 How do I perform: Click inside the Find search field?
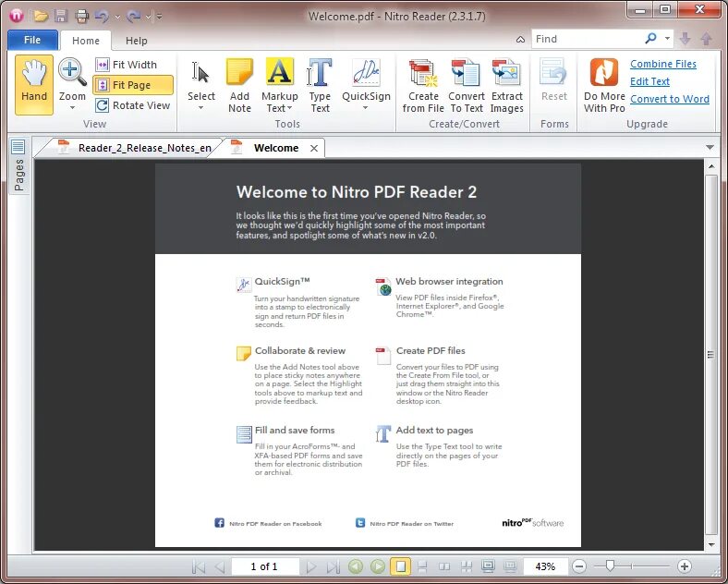pyautogui.click(x=588, y=39)
